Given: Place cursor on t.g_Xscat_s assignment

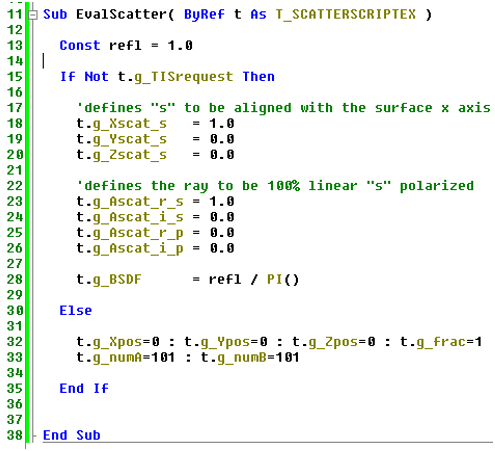Looking at the screenshot, I should click(x=155, y=124).
